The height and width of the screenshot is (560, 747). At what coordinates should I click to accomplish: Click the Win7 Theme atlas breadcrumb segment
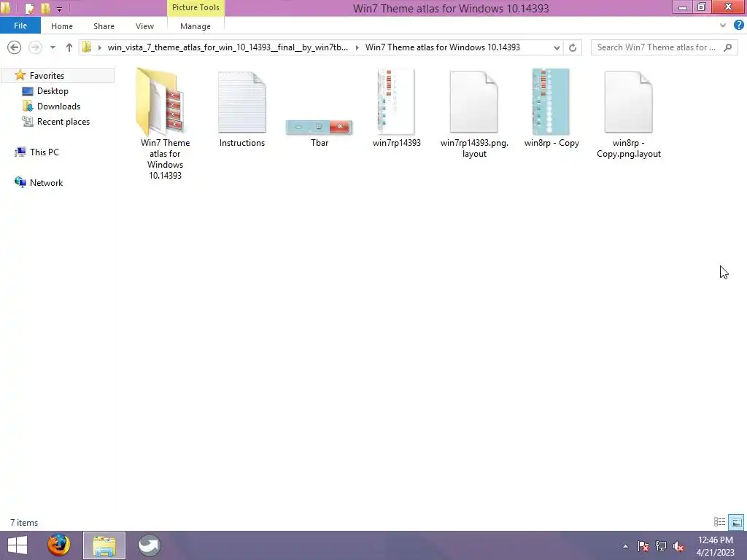click(x=443, y=47)
